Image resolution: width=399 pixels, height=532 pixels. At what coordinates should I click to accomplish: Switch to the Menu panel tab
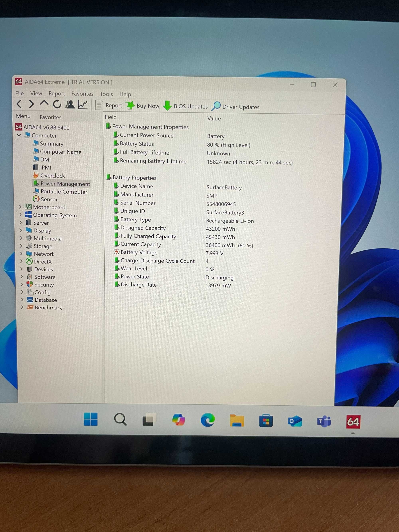pyautogui.click(x=23, y=116)
